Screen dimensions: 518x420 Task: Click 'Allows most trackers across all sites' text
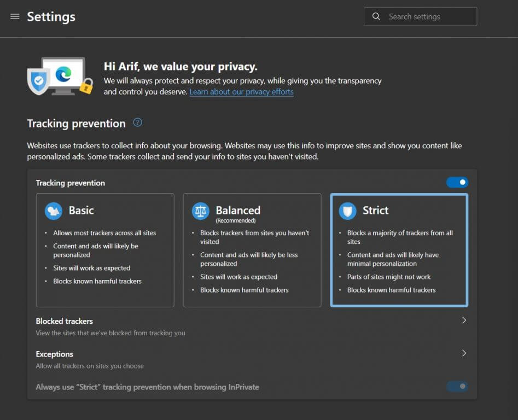[x=104, y=233]
